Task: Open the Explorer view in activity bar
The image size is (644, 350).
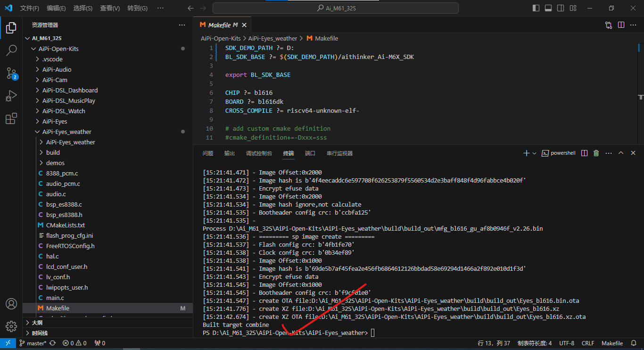Action: [x=11, y=28]
